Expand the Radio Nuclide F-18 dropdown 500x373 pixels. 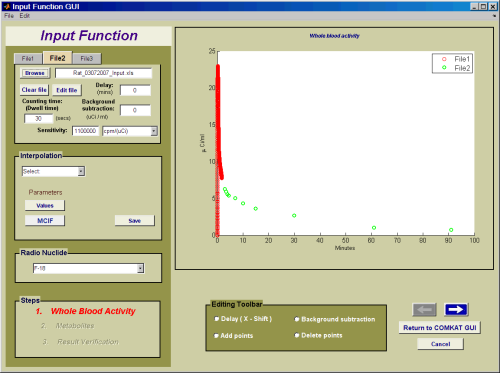click(89, 268)
